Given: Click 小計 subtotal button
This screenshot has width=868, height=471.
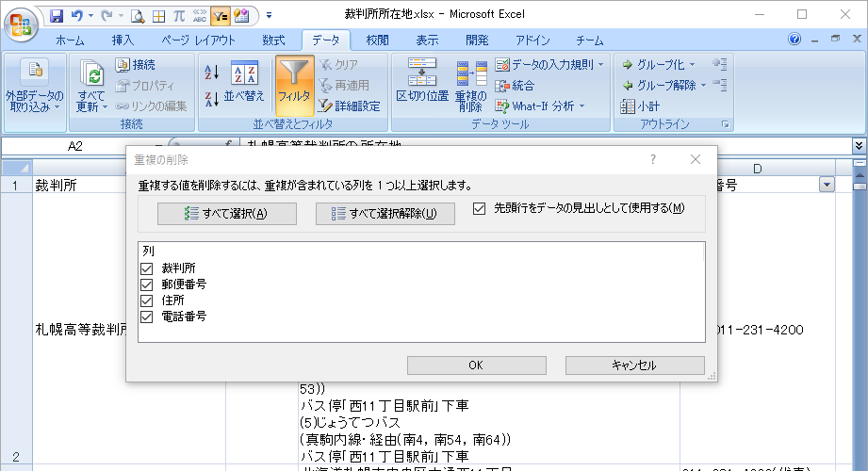Looking at the screenshot, I should click(641, 106).
